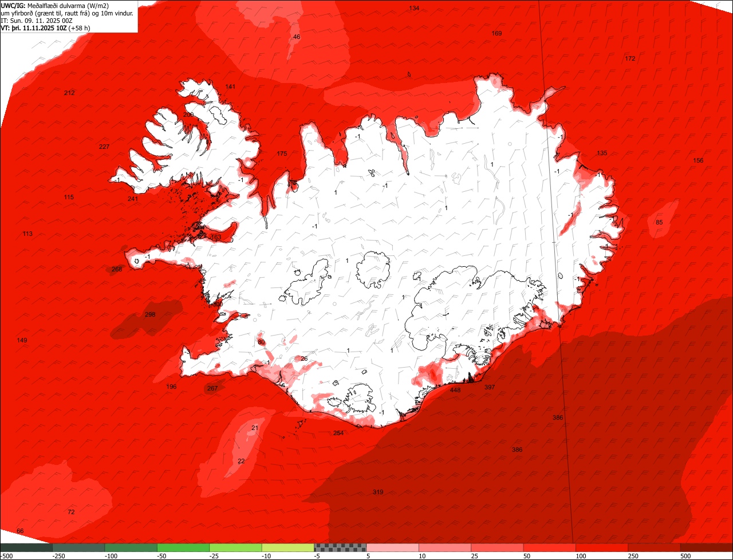Select the darkest green swatch between -500 and -250
This screenshot has width=733, height=560.
click(26, 547)
